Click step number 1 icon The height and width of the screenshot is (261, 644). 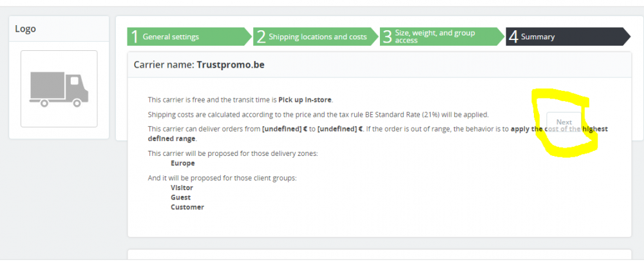point(135,37)
